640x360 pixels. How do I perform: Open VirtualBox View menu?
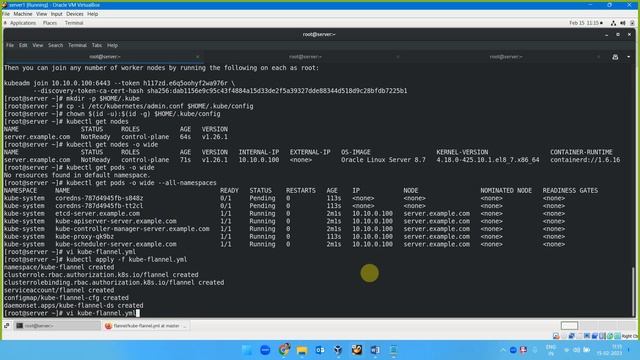pos(41,14)
